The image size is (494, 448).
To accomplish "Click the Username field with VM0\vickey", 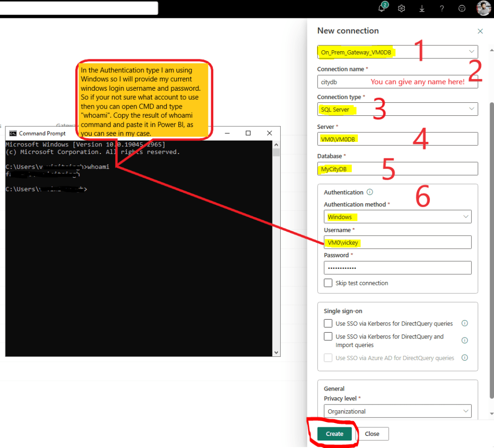I will pos(398,242).
